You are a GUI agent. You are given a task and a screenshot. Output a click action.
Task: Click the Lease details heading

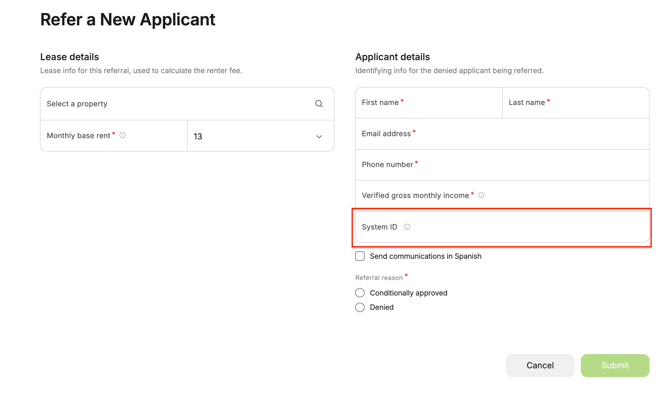pyautogui.click(x=70, y=57)
